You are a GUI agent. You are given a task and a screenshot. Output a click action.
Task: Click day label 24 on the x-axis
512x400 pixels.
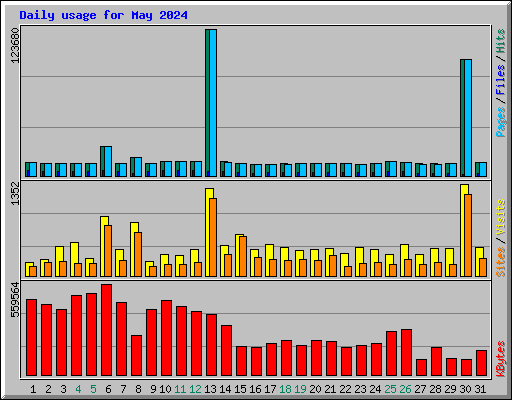(x=375, y=389)
